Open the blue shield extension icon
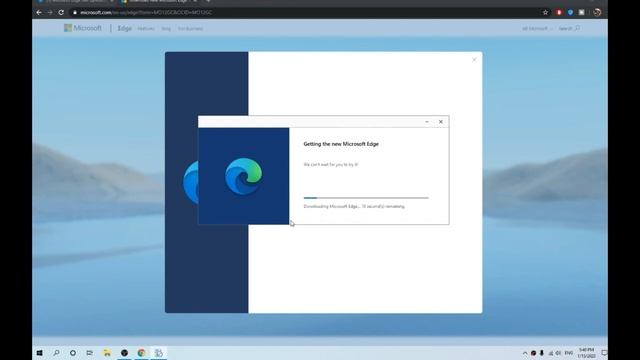The image size is (640, 360). pyautogui.click(x=570, y=13)
